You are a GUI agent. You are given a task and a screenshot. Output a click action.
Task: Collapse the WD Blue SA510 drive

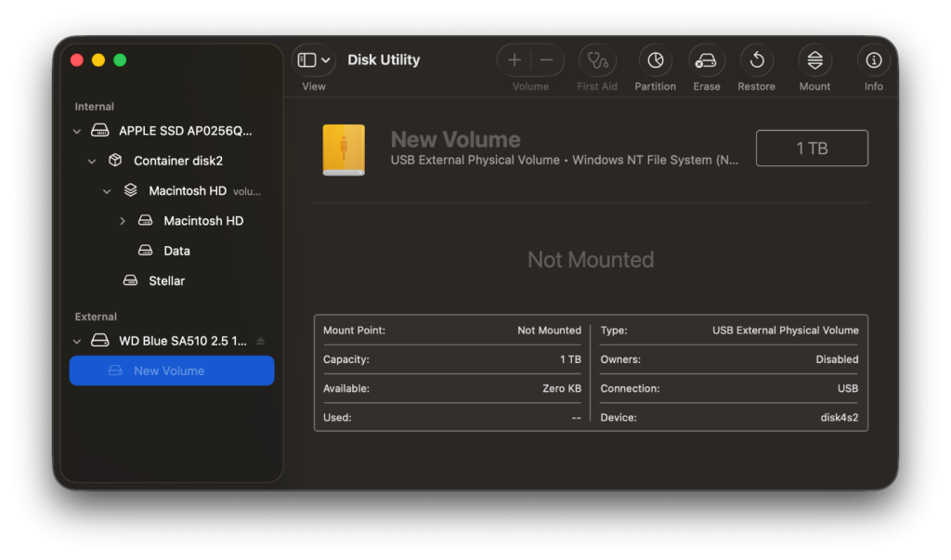pyautogui.click(x=77, y=342)
